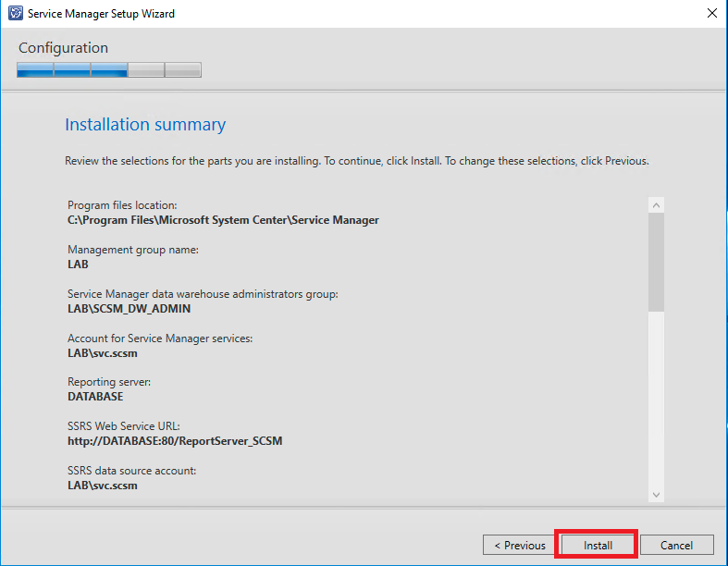
Task: Click the last progress bar segment
Action: pos(183,70)
